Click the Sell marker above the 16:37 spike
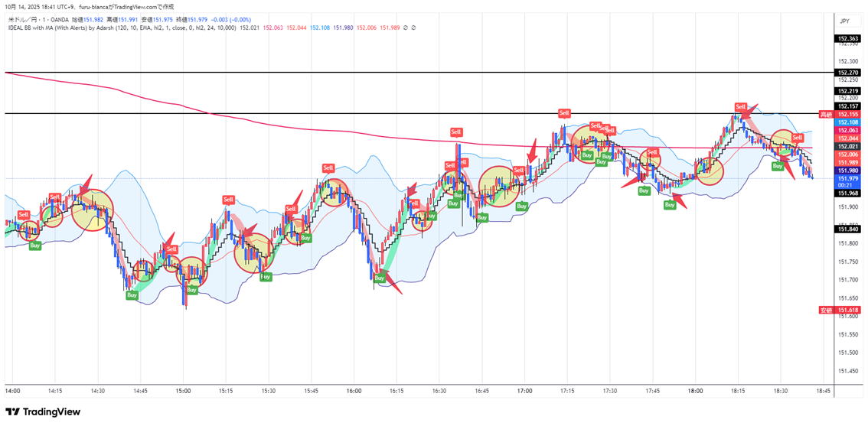This screenshot has width=868, height=426. coord(456,132)
